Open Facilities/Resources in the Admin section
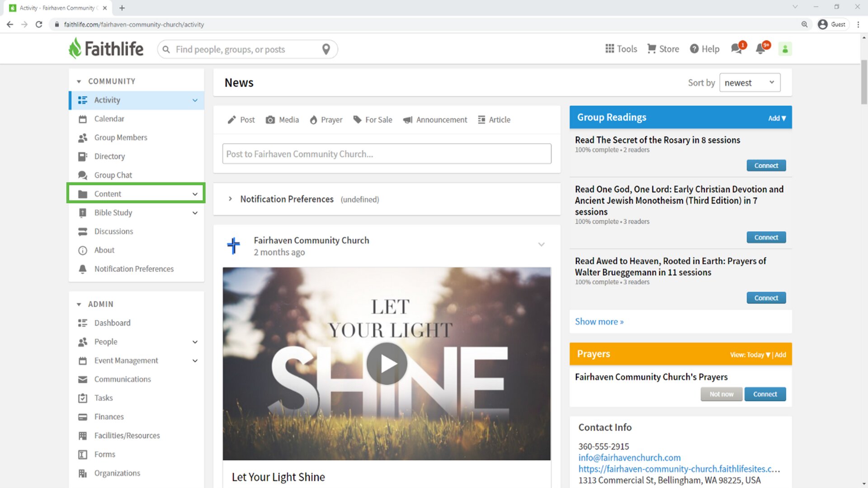868x488 pixels. [x=137, y=436]
